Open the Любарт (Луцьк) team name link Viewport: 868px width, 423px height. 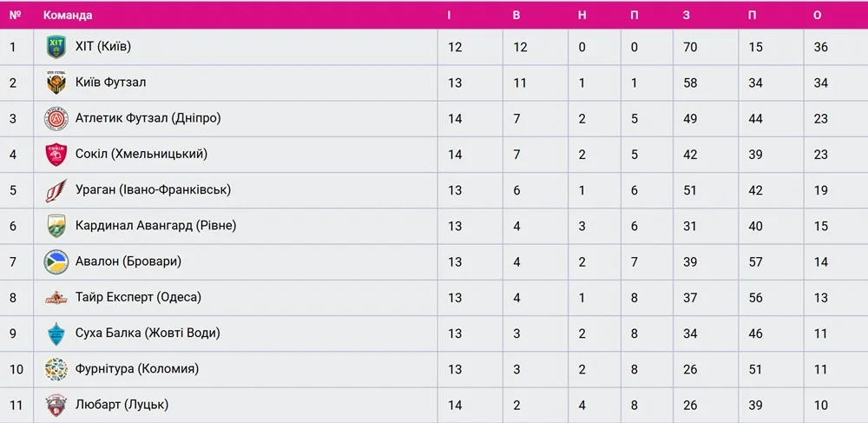click(x=122, y=404)
